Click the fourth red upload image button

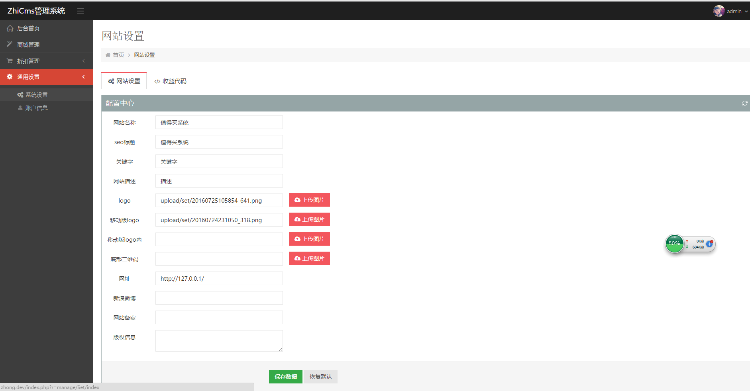point(309,258)
